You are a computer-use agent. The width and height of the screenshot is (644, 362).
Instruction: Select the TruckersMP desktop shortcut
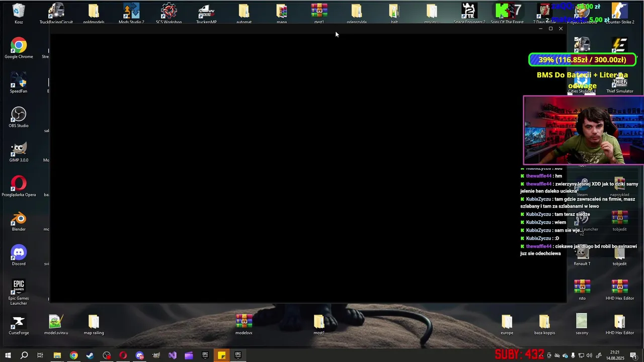coord(206,14)
